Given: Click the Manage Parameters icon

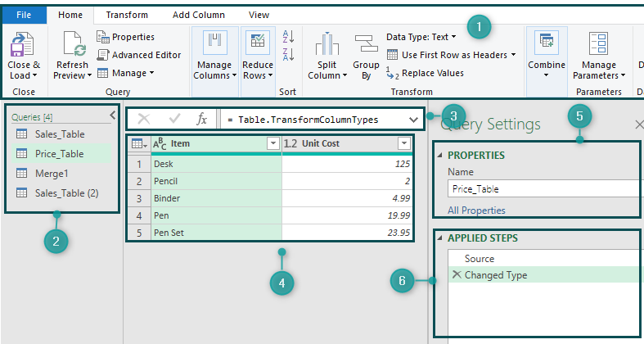Looking at the screenshot, I should [x=598, y=43].
